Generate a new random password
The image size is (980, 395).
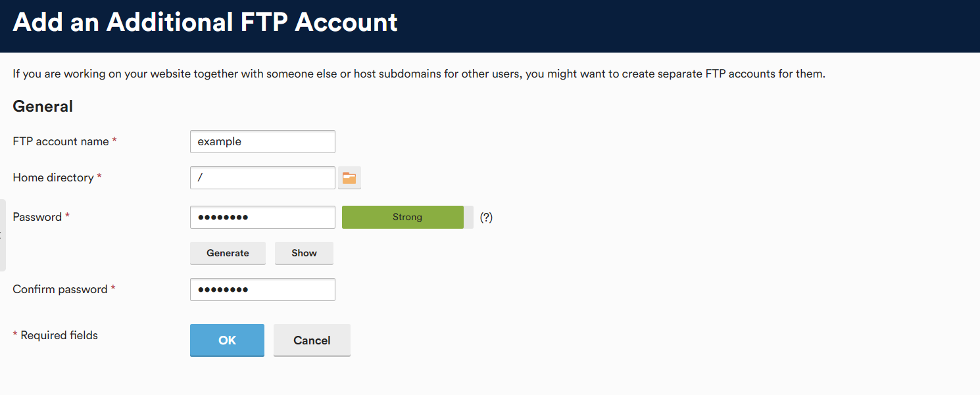click(228, 253)
